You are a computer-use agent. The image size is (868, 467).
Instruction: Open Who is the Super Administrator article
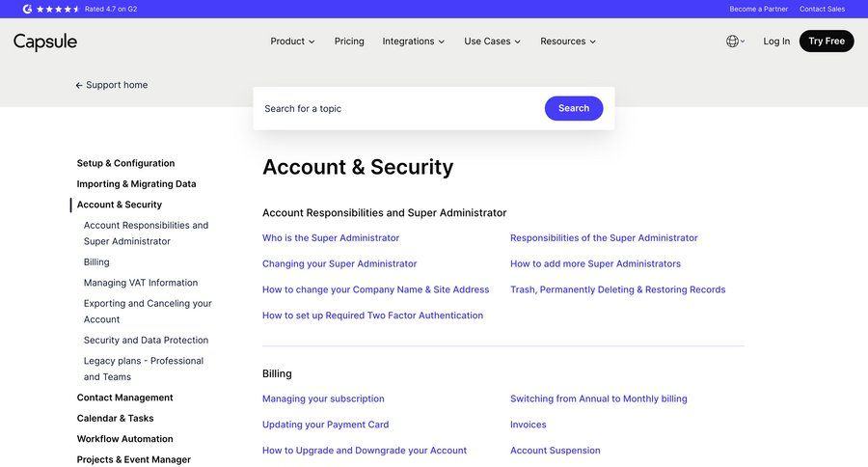331,238
